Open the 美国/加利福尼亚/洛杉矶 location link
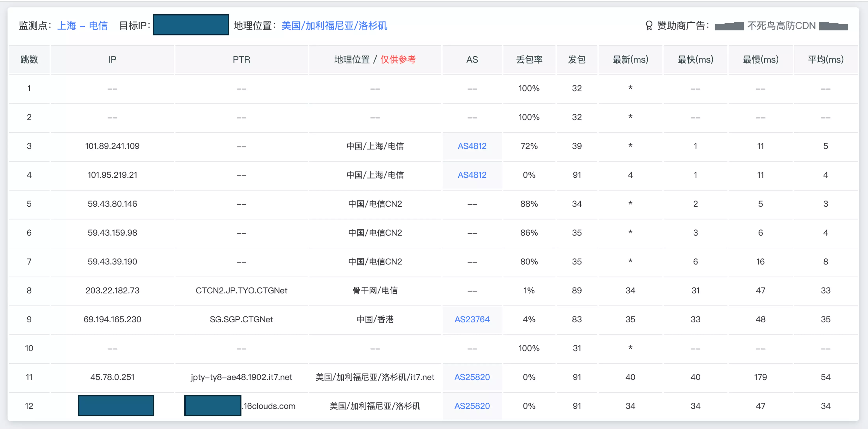This screenshot has width=868, height=430. coord(334,26)
